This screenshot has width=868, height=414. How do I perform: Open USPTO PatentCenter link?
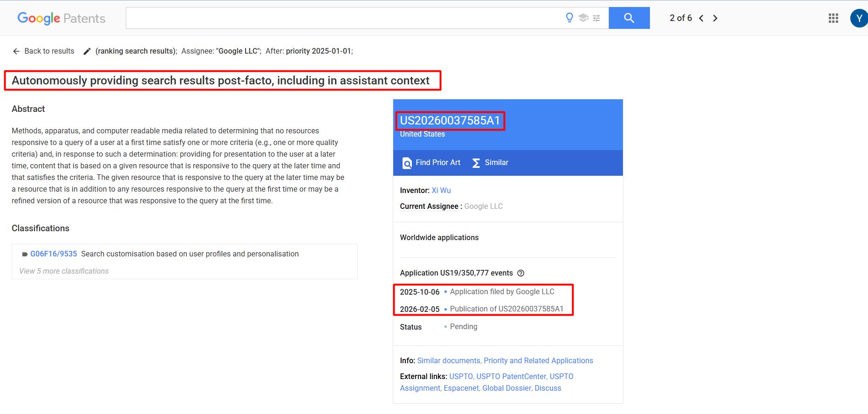click(x=511, y=376)
